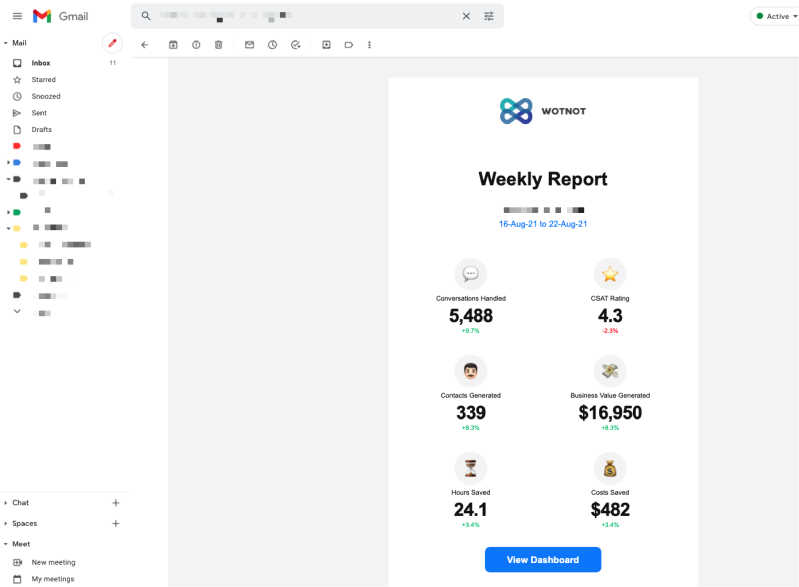Collapse the yellow label's sublabels
The image size is (799, 587).
[x=8, y=228]
